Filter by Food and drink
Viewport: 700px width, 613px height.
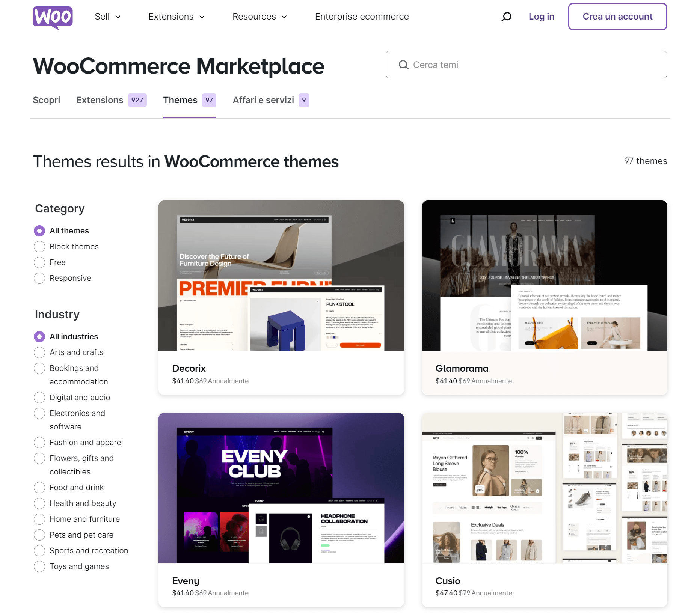(39, 488)
